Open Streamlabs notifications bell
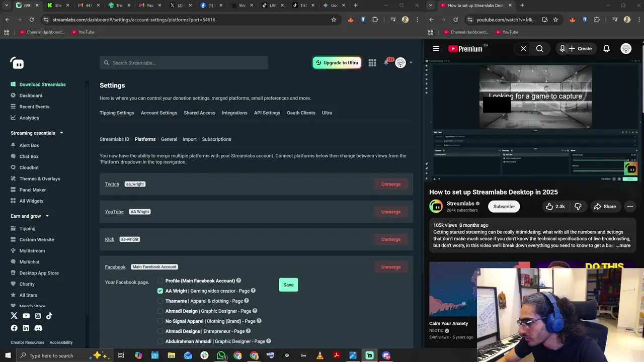This screenshot has height=362, width=644. (386, 63)
